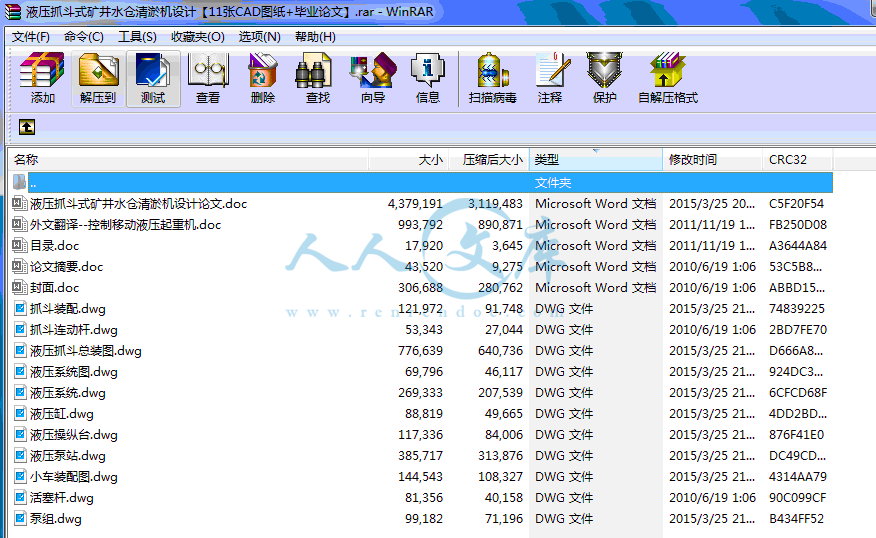Image resolution: width=876 pixels, height=538 pixels.
Task: Click the DWG icon of 抓斗装配.dwg
Action: 20,308
